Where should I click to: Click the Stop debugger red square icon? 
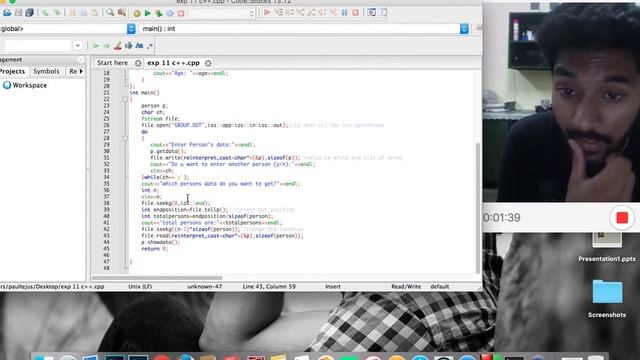pyautogui.click(x=356, y=13)
